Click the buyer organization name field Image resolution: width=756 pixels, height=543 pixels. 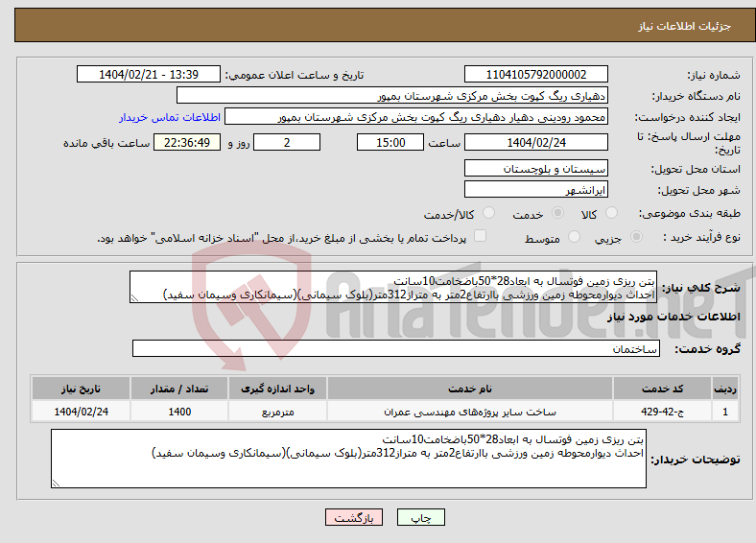392,96
